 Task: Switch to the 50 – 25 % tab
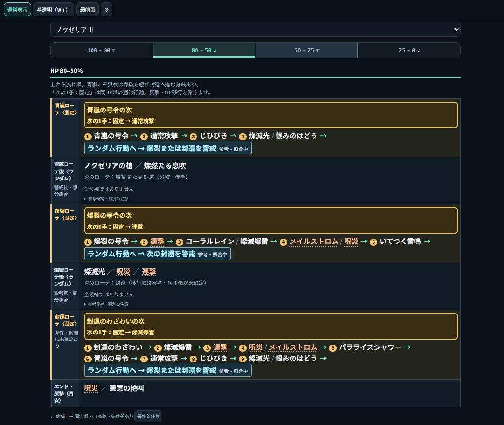pyautogui.click(x=306, y=50)
